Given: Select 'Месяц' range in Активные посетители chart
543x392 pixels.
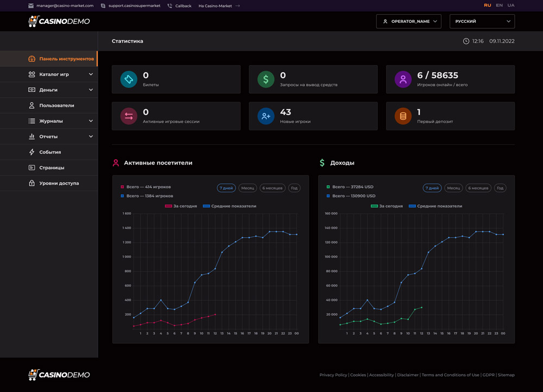Looking at the screenshot, I should pos(248,188).
